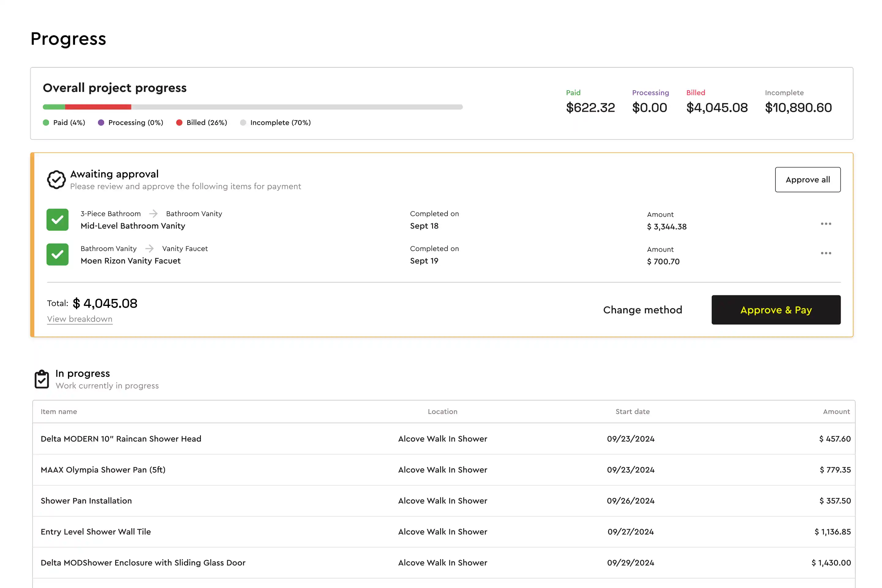Click the Amount column header in table

coord(836,412)
